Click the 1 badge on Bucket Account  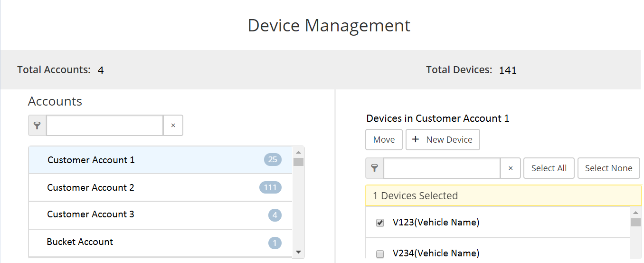point(275,243)
